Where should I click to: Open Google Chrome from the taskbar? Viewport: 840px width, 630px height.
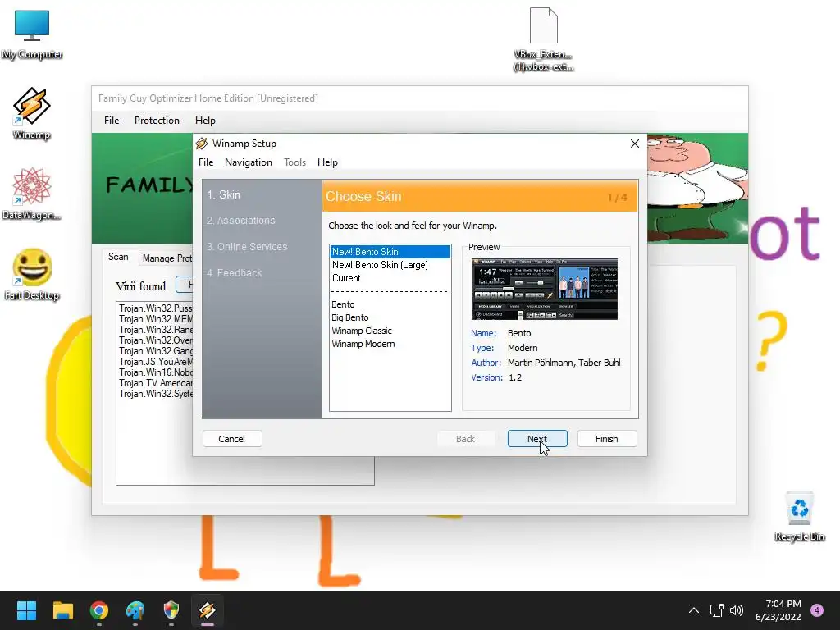(99, 610)
